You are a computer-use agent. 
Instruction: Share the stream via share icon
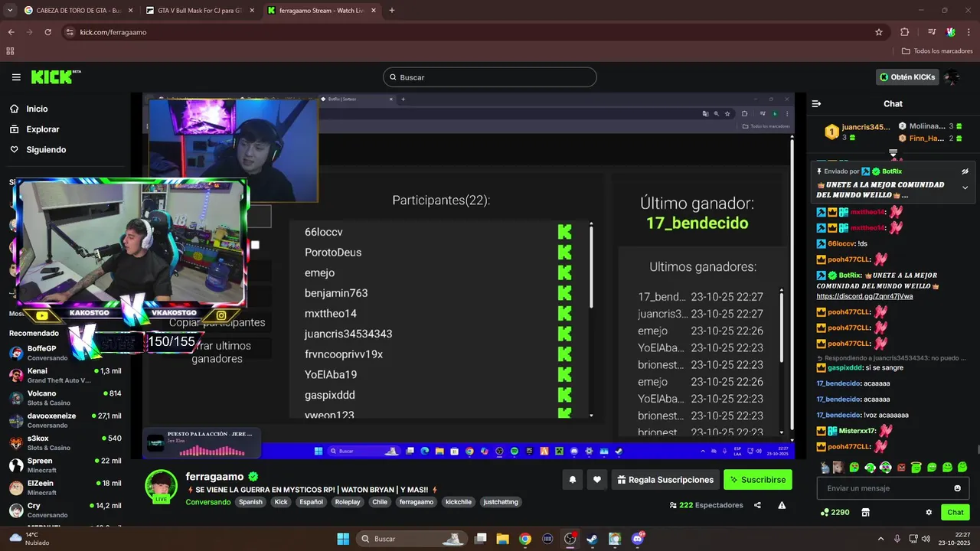point(757,505)
